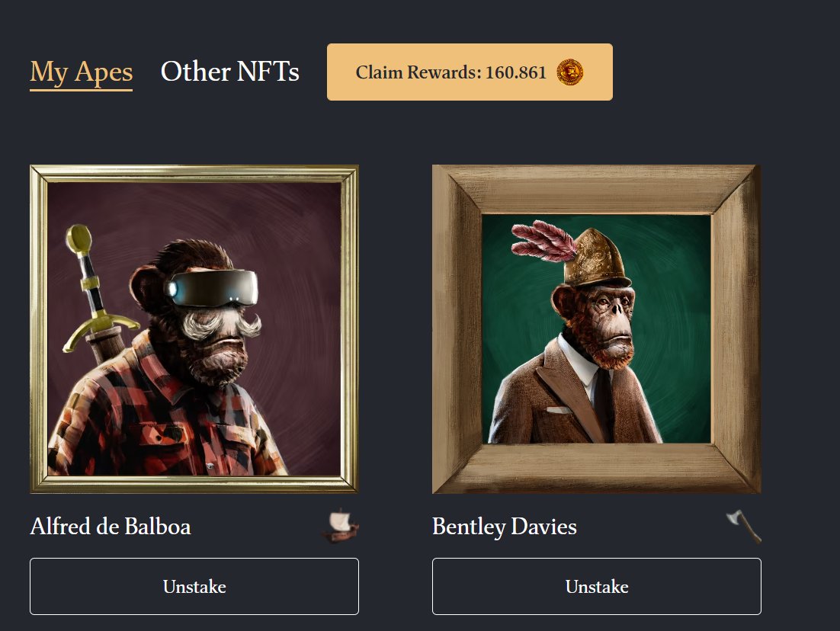Switch to the My Apes tab
The height and width of the screenshot is (631, 840).
click(81, 72)
